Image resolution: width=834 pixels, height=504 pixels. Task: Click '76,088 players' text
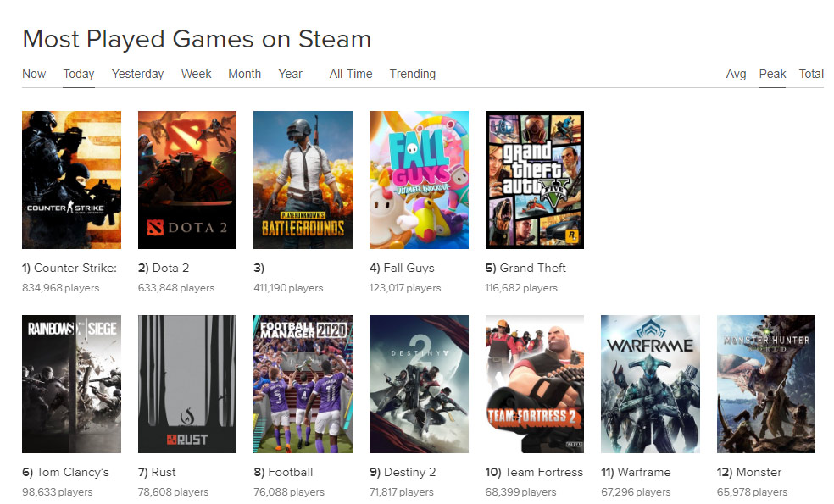point(289,492)
